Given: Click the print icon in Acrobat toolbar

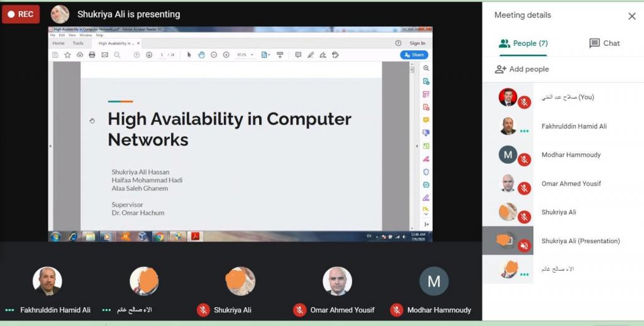Looking at the screenshot, I should 92,55.
